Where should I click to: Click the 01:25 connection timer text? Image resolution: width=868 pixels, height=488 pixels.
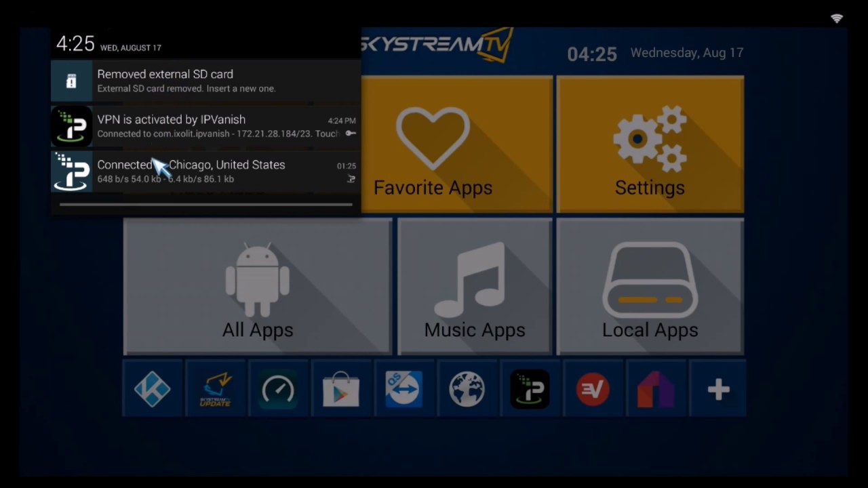[347, 166]
